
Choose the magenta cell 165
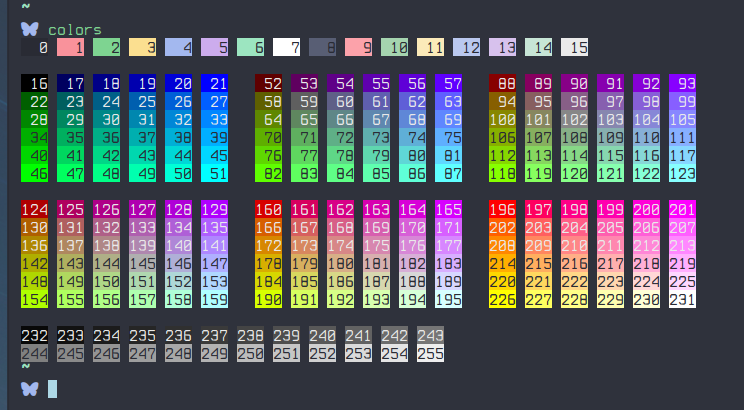[x=449, y=209]
